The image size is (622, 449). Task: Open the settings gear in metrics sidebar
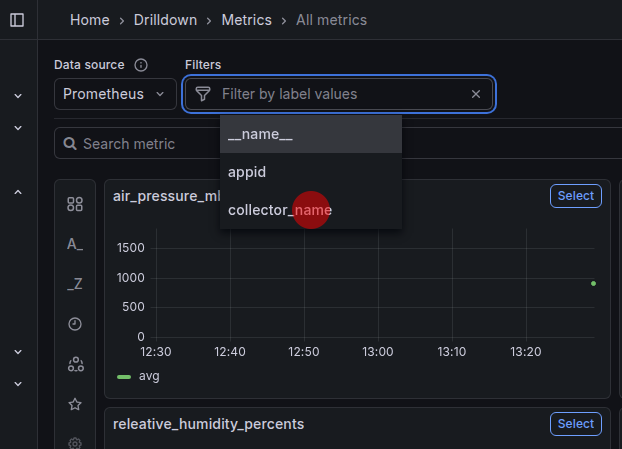point(75,442)
